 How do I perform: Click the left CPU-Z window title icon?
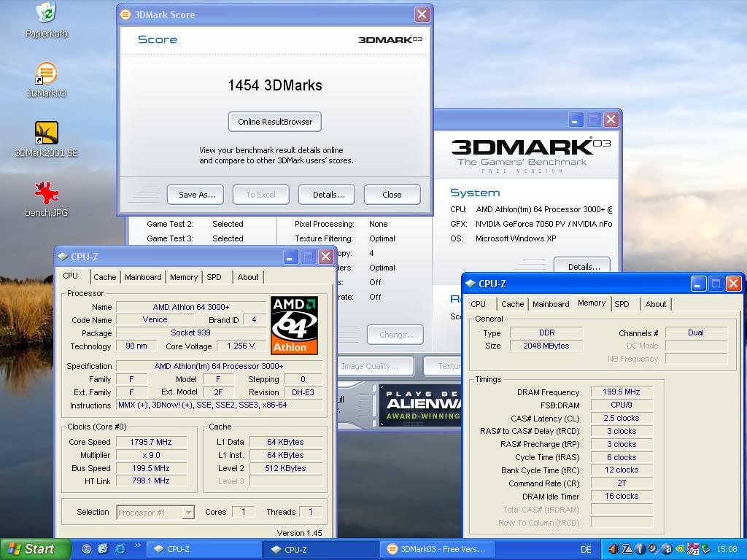coord(63,257)
